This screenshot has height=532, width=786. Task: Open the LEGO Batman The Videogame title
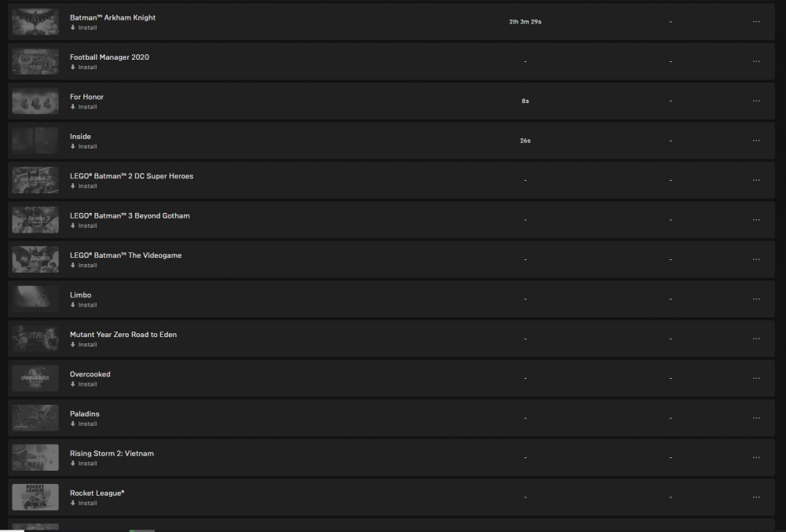pyautogui.click(x=126, y=255)
